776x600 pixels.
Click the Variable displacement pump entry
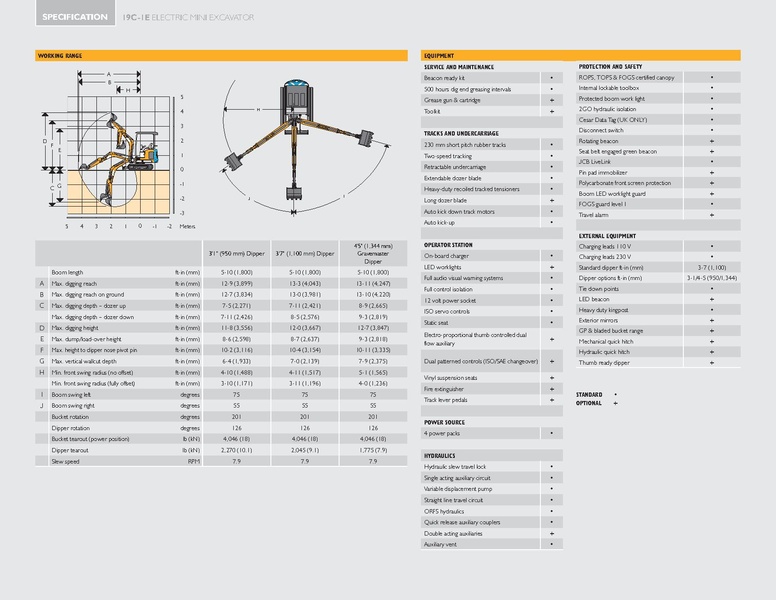(458, 489)
